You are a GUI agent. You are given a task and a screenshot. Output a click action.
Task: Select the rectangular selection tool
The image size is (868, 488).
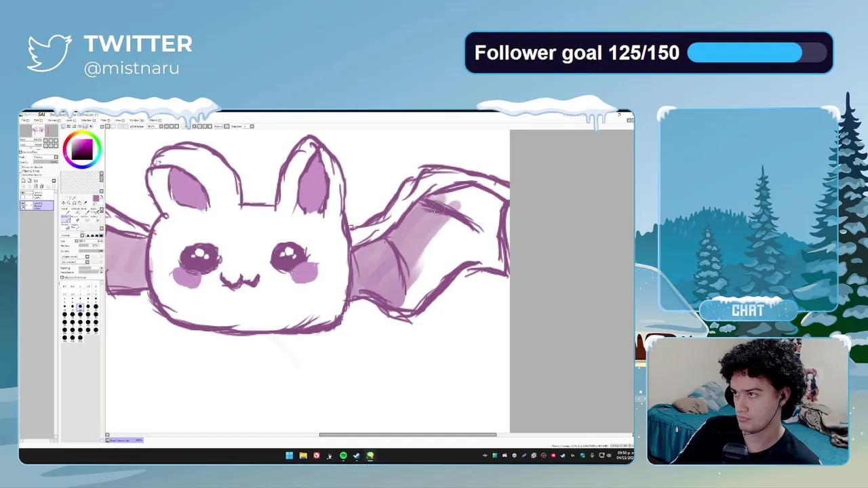64,198
